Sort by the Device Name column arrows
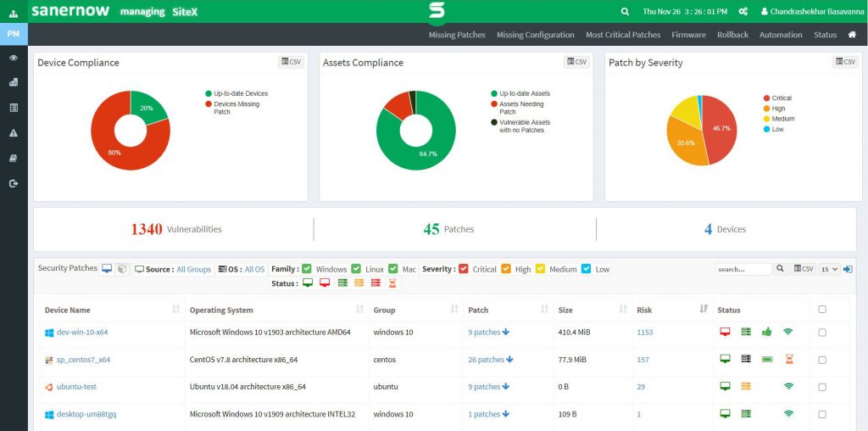Image resolution: width=868 pixels, height=431 pixels. pos(176,309)
